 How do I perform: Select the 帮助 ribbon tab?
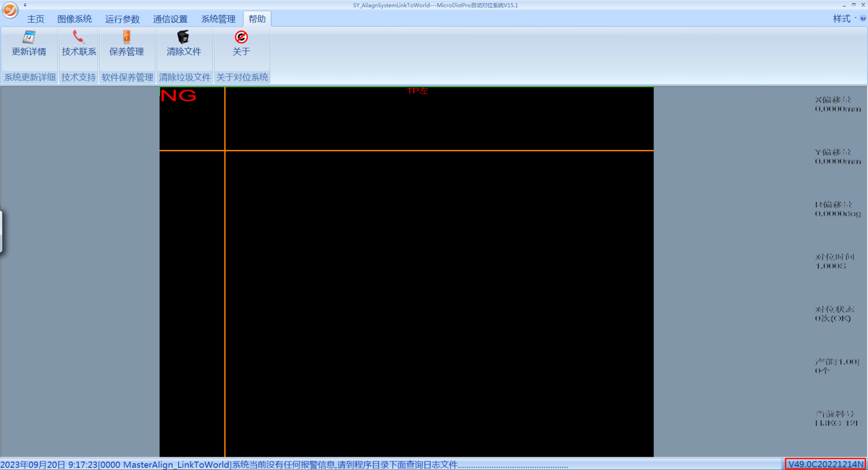(257, 19)
